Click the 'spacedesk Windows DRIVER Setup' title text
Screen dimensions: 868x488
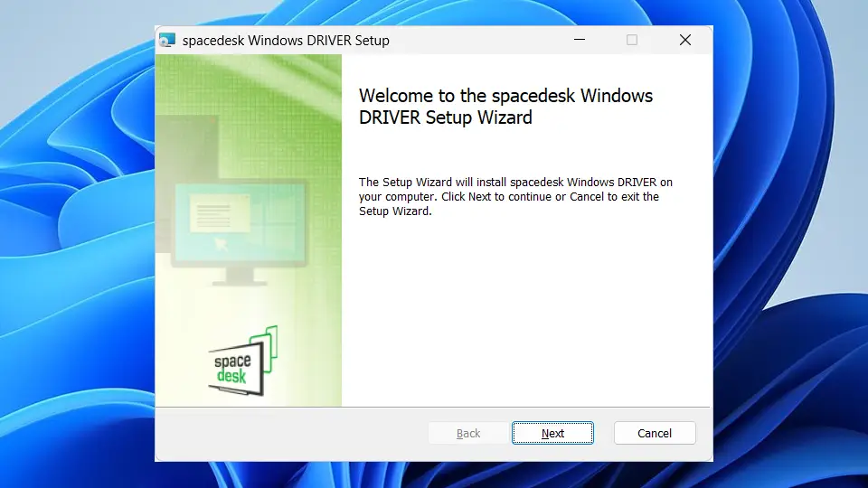(286, 41)
